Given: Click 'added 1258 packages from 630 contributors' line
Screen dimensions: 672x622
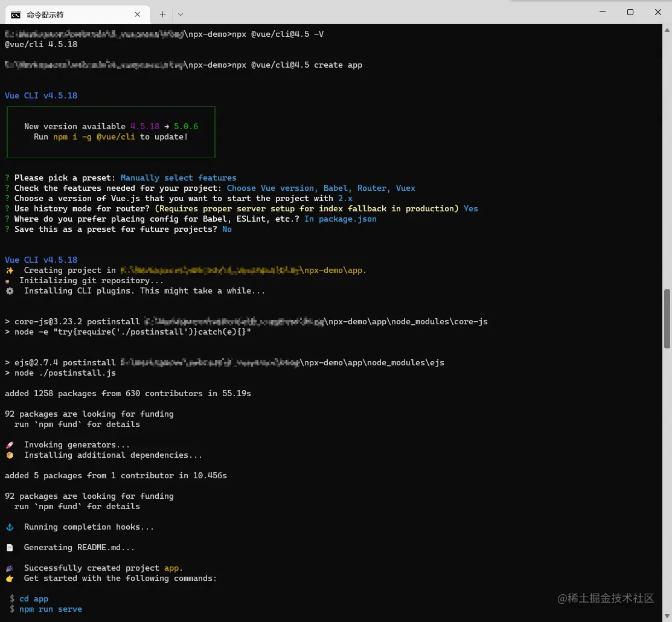Looking at the screenshot, I should 128,394.
